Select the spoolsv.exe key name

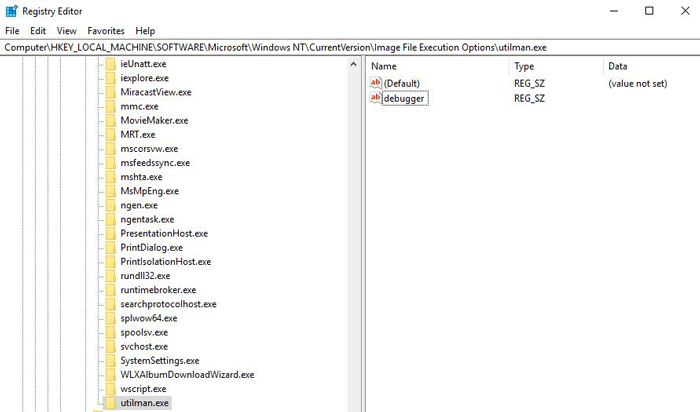144,333
